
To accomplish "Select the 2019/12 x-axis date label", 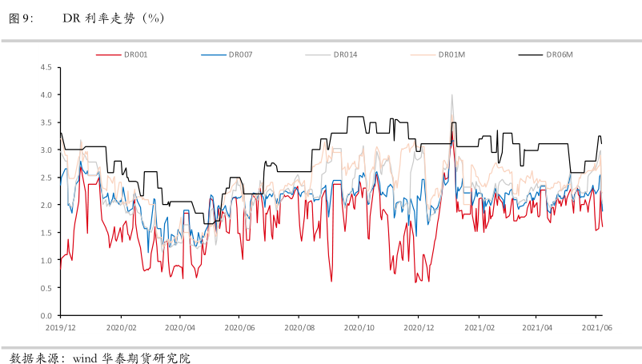I will click(x=61, y=327).
